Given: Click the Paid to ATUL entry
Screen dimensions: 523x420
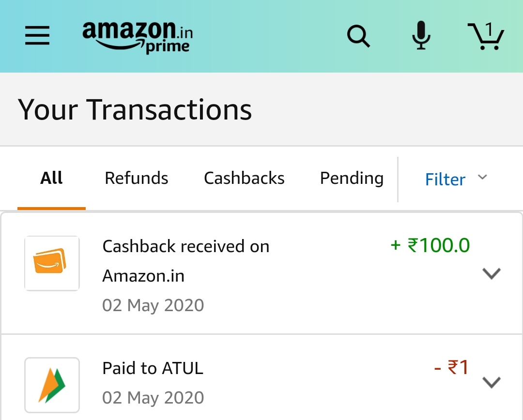Looking at the screenshot, I should point(153,369).
